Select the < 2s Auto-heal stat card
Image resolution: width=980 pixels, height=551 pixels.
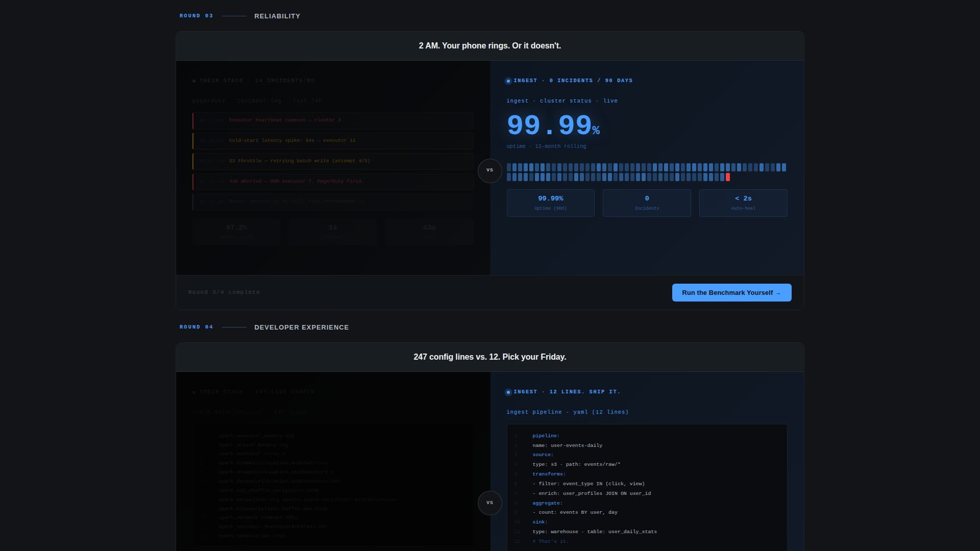(x=743, y=203)
